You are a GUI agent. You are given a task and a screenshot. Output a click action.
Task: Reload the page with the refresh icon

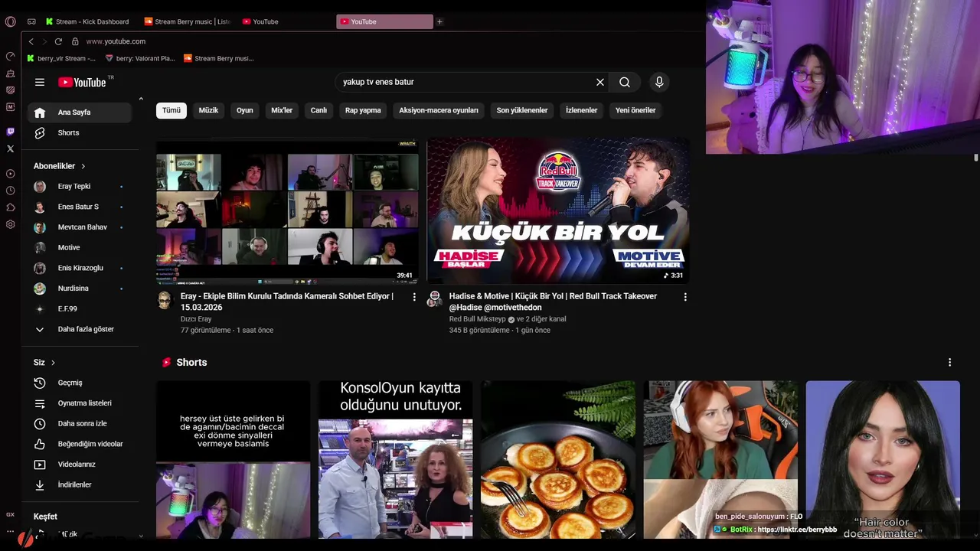(58, 41)
